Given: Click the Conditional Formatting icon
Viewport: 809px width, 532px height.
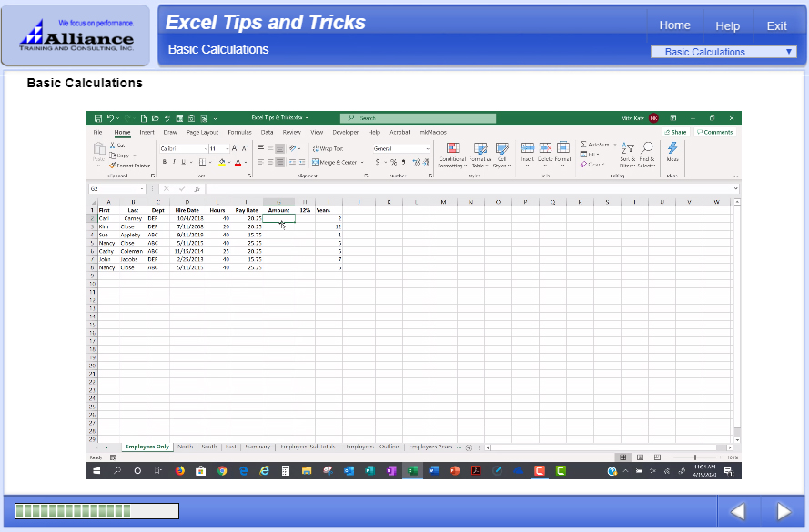Looking at the screenshot, I should (452, 149).
